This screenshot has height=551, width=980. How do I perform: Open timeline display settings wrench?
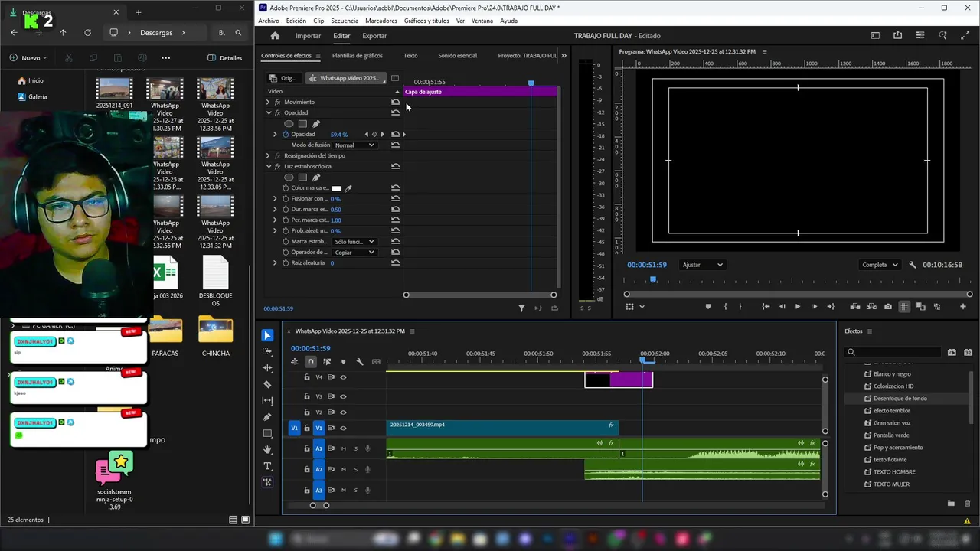tap(360, 362)
